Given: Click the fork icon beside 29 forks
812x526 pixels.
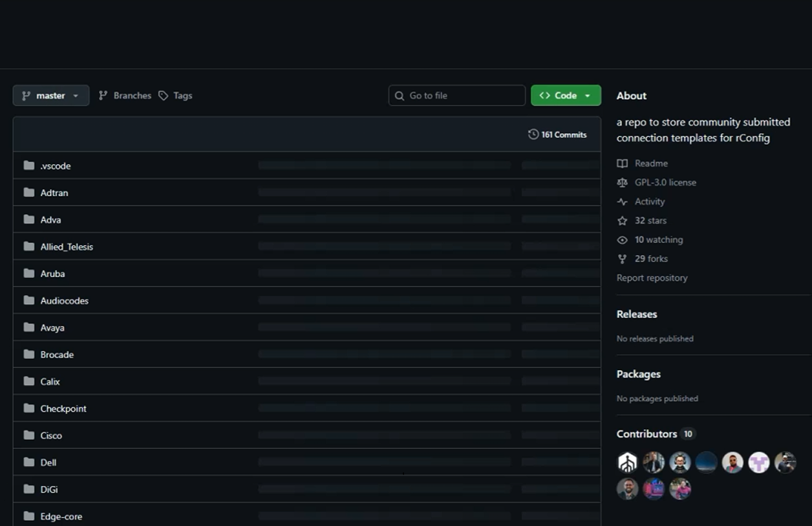Looking at the screenshot, I should [x=622, y=259].
